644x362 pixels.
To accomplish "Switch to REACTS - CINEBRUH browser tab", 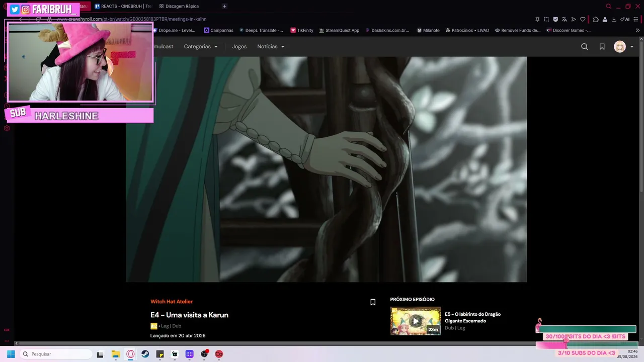I will (x=123, y=6).
